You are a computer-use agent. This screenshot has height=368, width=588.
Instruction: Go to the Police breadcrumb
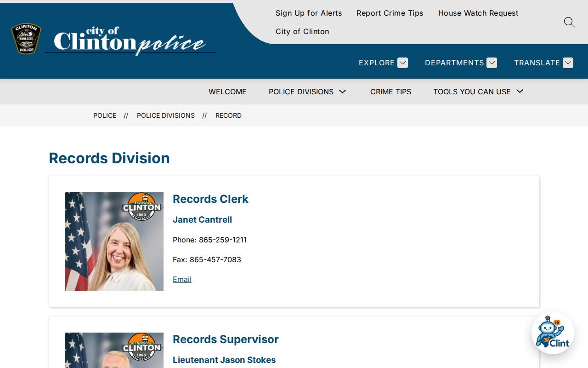pyautogui.click(x=105, y=115)
